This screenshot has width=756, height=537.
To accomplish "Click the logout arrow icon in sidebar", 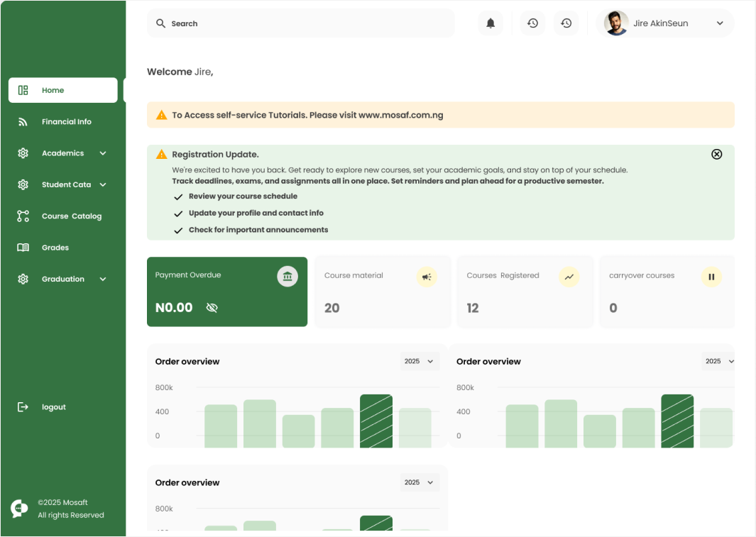I will (x=22, y=406).
